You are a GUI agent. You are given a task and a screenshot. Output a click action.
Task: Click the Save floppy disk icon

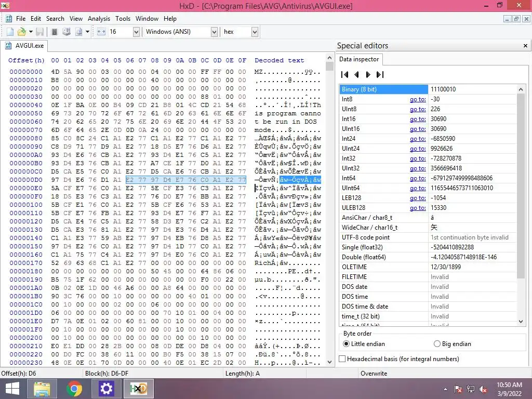pos(40,32)
